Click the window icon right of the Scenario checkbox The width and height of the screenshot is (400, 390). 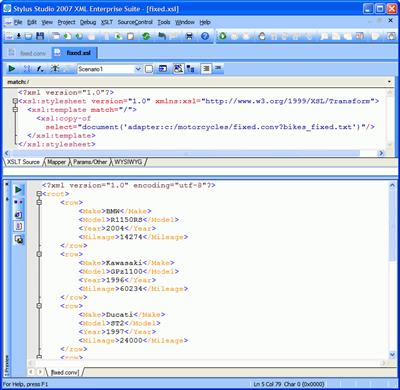coord(163,69)
